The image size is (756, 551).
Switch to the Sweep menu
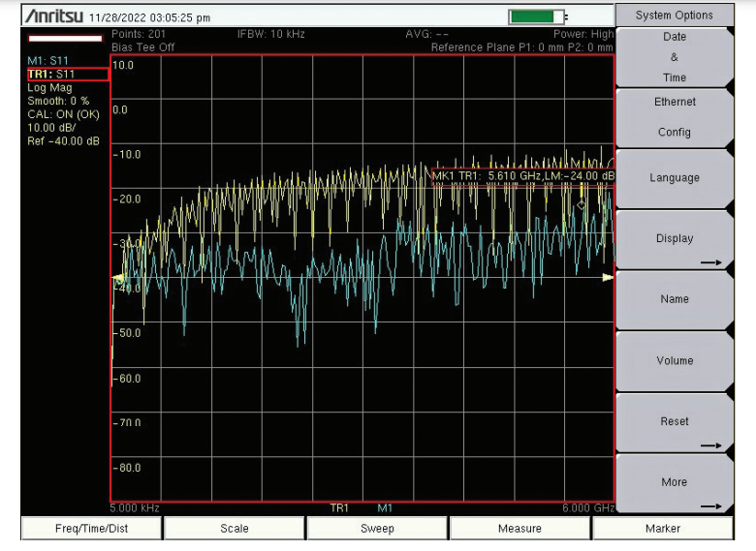pos(377,529)
